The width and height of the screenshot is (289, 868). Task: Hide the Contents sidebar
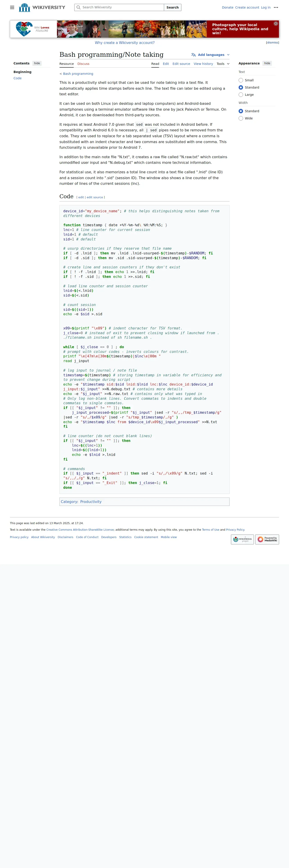pos(37,63)
